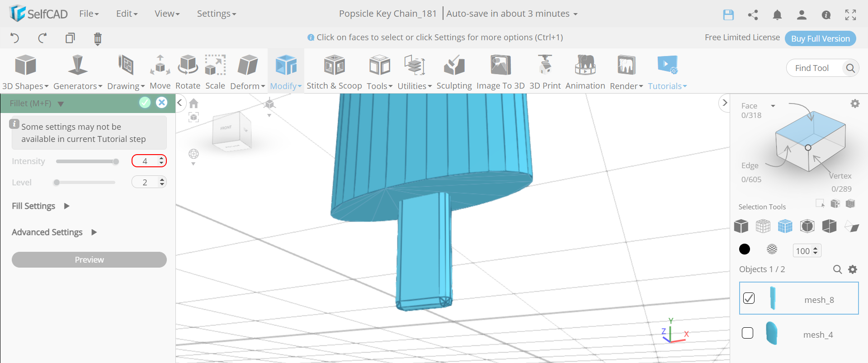This screenshot has width=868, height=363.
Task: Open the File menu
Action: click(89, 14)
